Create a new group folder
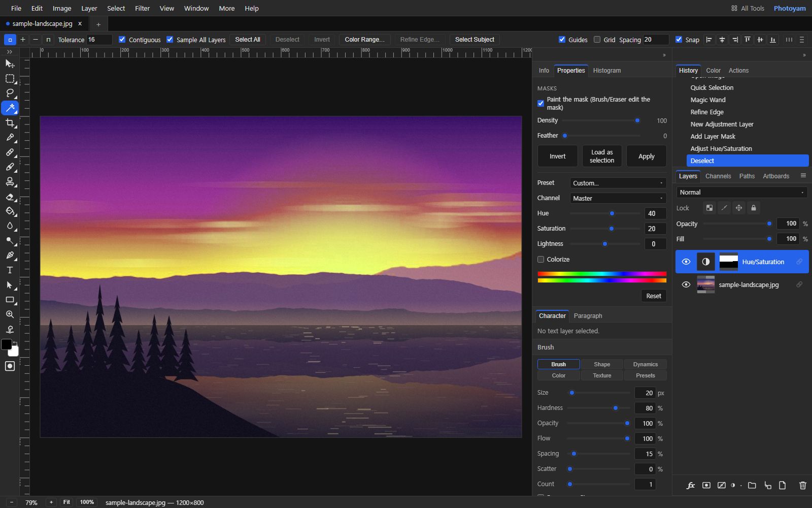 (752, 486)
